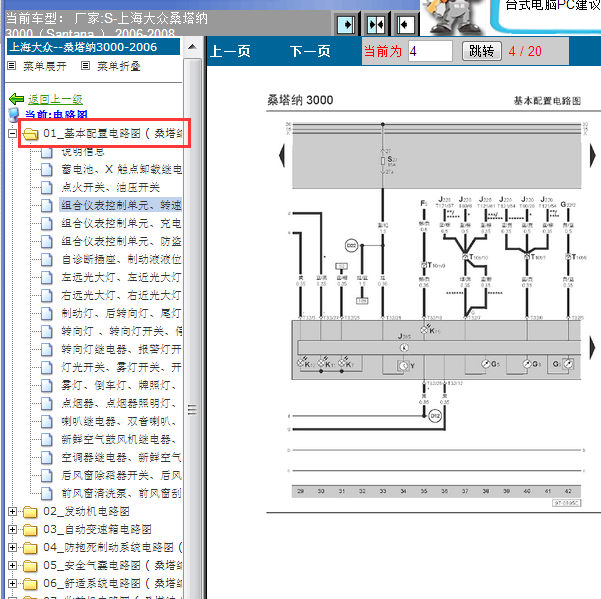Click the document icon for 喇叭继电器、双音喇叭
Viewport: 601px width, 599px height.
coord(47,421)
